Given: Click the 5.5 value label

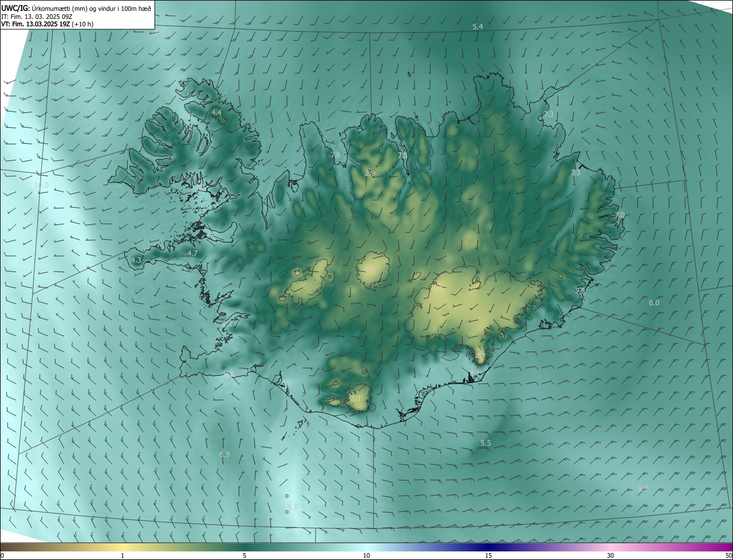Looking at the screenshot, I should pyautogui.click(x=486, y=443).
